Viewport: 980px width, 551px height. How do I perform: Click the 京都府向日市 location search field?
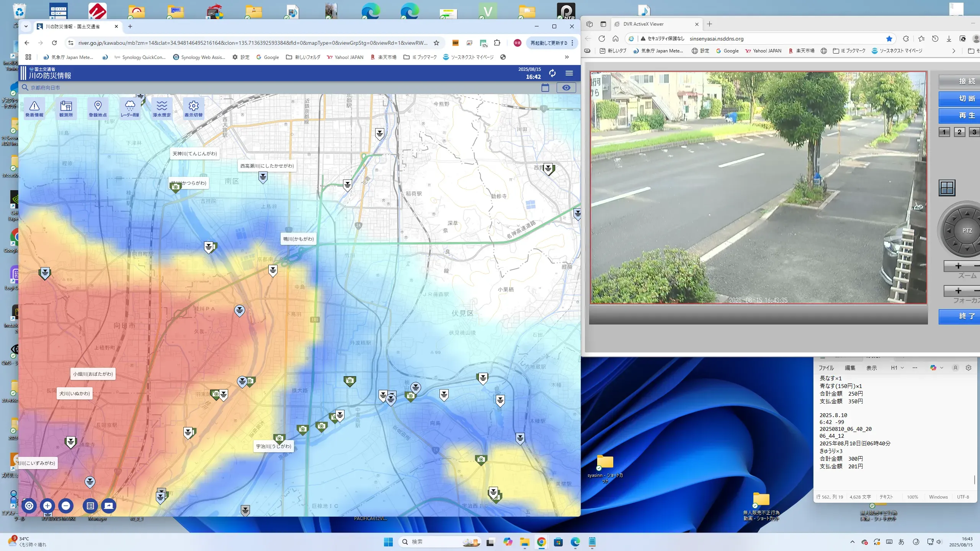coord(46,88)
